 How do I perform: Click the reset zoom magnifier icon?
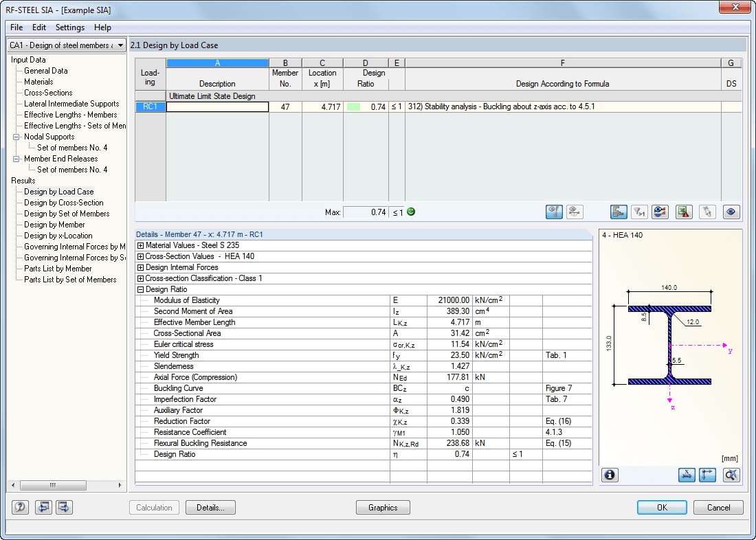[731, 475]
